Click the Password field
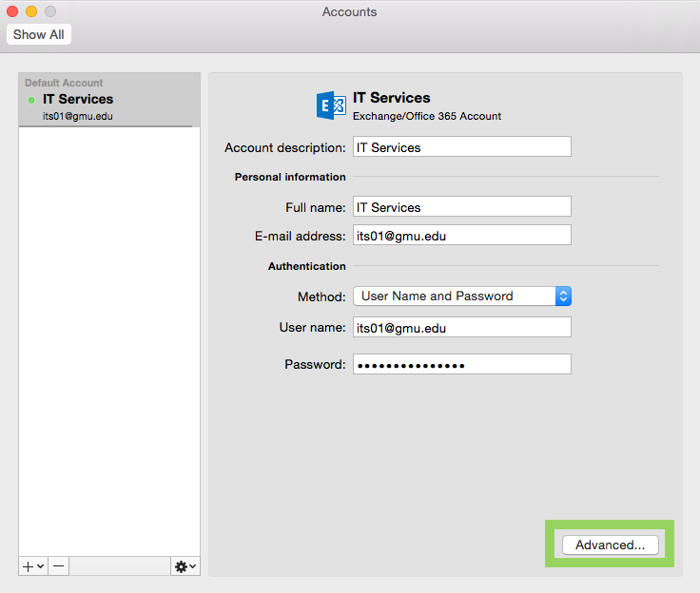Viewport: 700px width, 593px height. click(x=461, y=365)
